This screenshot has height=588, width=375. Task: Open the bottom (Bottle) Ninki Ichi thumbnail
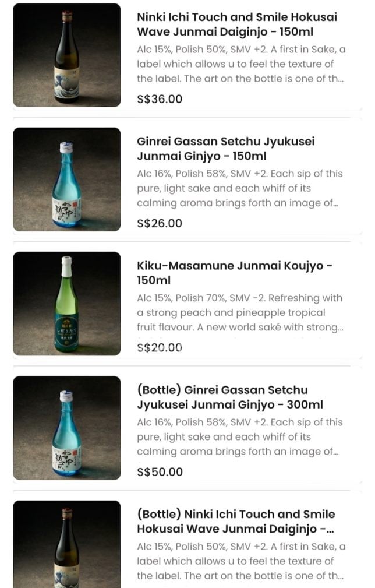pos(66,545)
